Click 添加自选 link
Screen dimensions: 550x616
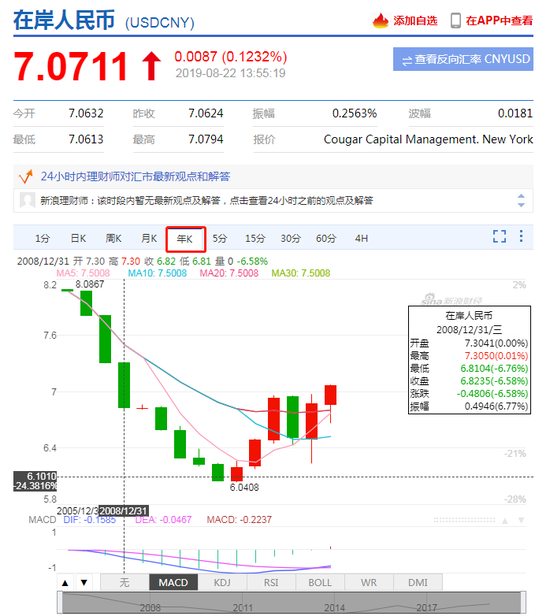(415, 20)
